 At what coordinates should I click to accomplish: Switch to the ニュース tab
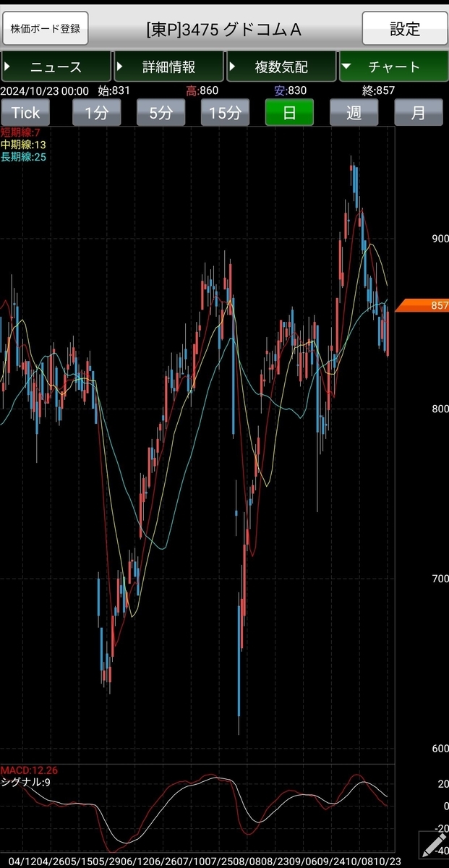pyautogui.click(x=56, y=67)
